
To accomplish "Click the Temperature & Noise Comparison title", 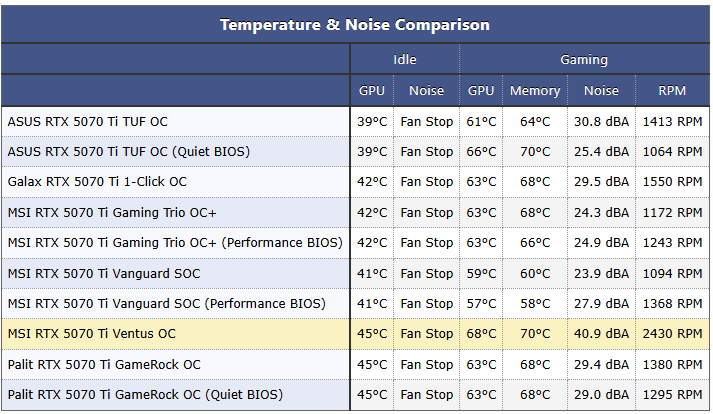I will (x=355, y=24).
